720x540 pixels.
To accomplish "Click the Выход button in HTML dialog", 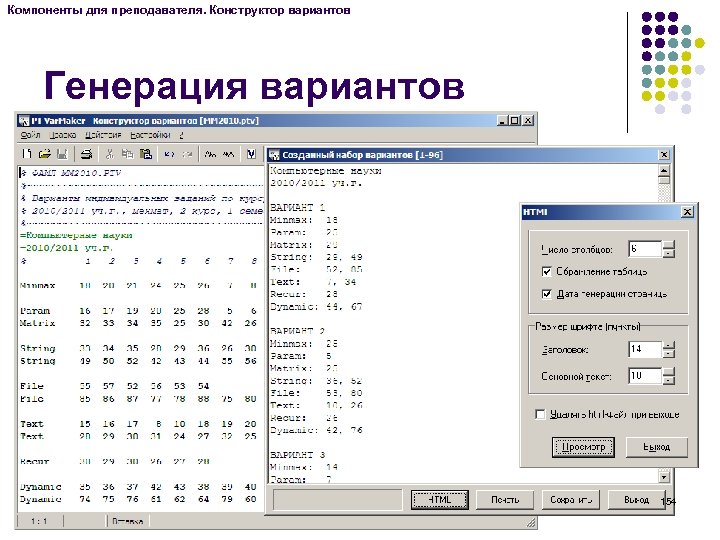I will [x=657, y=447].
